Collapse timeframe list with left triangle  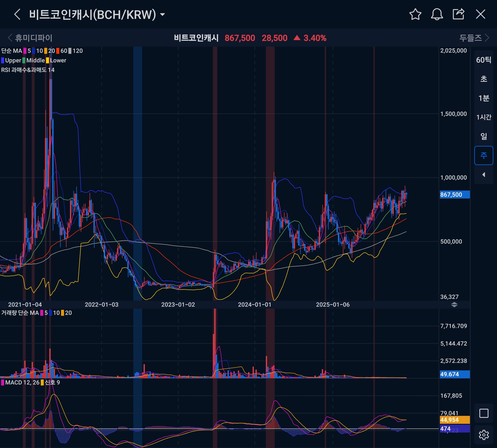tap(484, 175)
